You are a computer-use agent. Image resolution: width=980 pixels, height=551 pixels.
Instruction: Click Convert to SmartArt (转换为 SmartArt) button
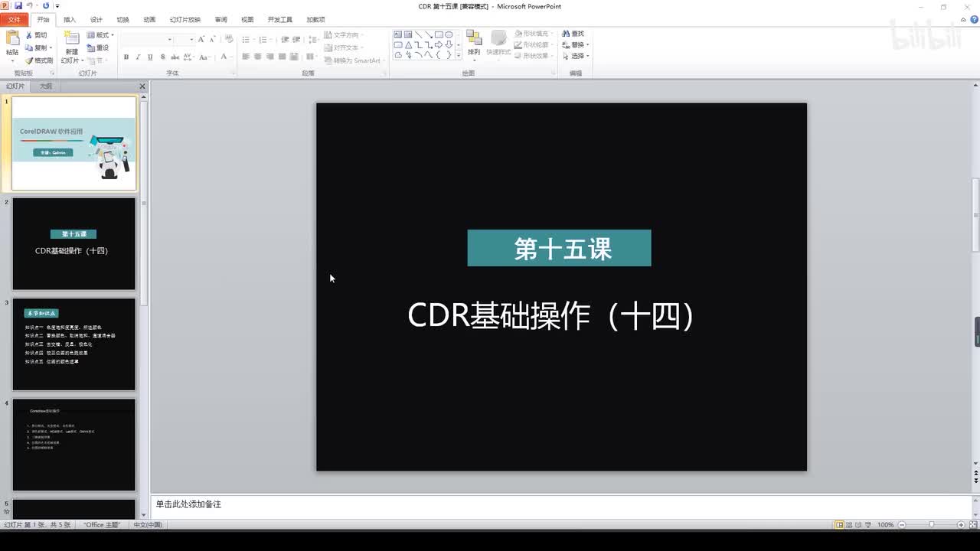(353, 60)
